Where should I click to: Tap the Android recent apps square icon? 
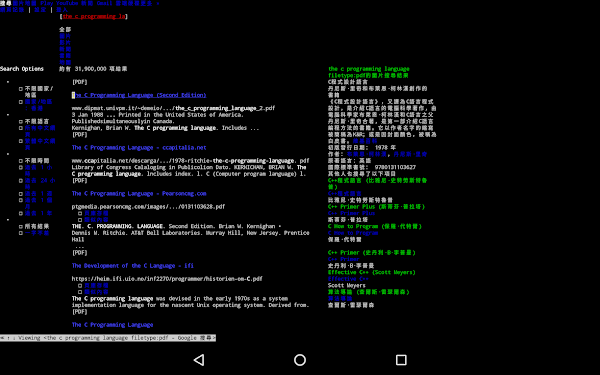tap(401, 360)
